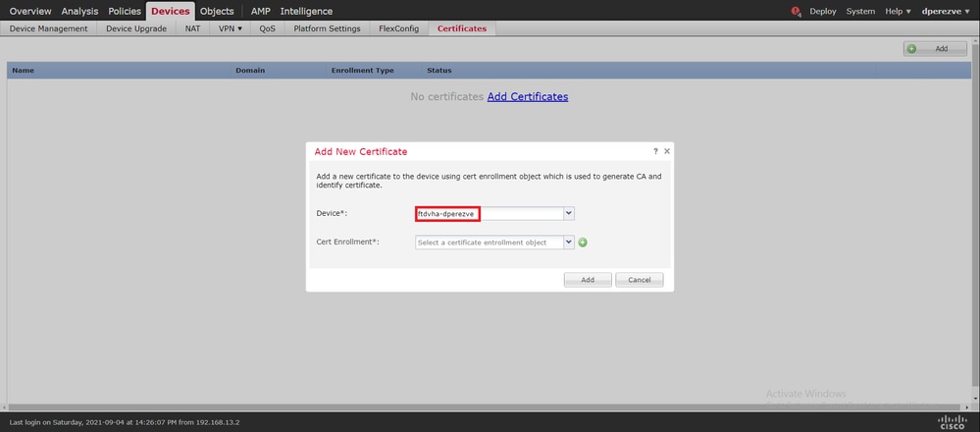Go to the AMP tab

261,11
